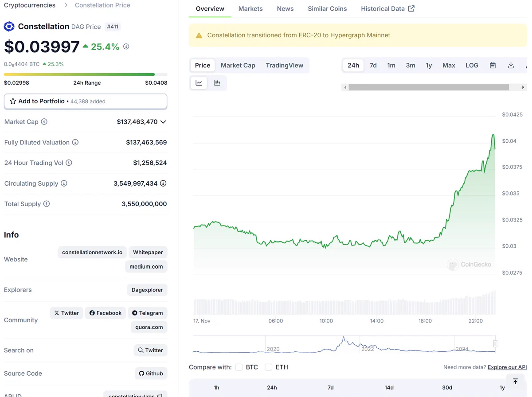Enable the BTC comparison checkbox
The width and height of the screenshot is (532, 397).
(239, 367)
